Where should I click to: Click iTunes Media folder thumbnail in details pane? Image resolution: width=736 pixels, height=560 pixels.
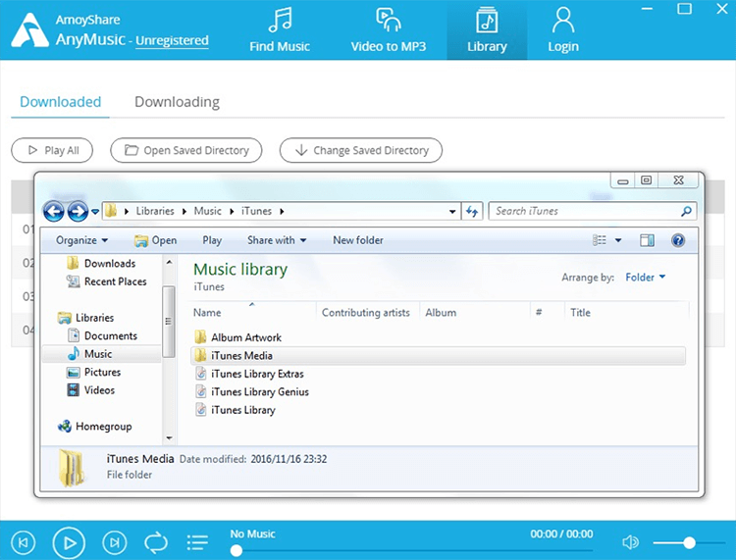[x=72, y=467]
